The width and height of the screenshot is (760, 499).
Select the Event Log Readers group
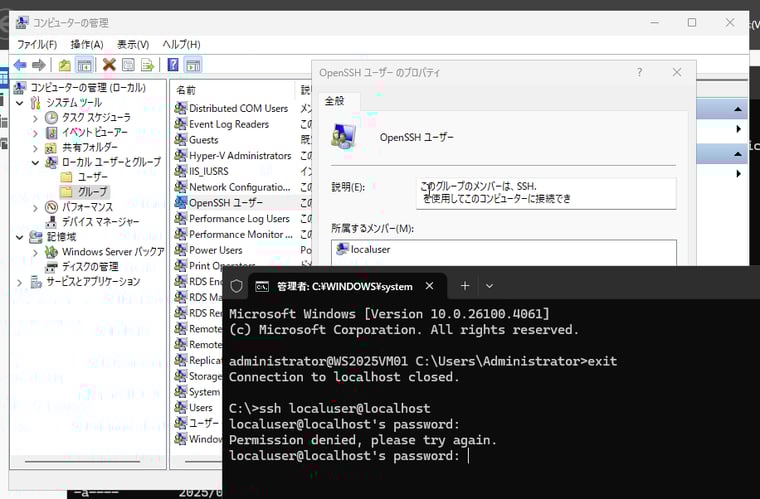coord(229,125)
